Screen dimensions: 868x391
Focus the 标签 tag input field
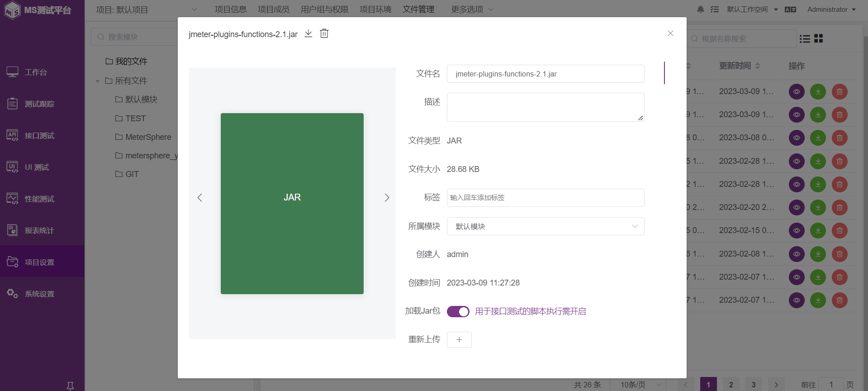click(x=545, y=198)
